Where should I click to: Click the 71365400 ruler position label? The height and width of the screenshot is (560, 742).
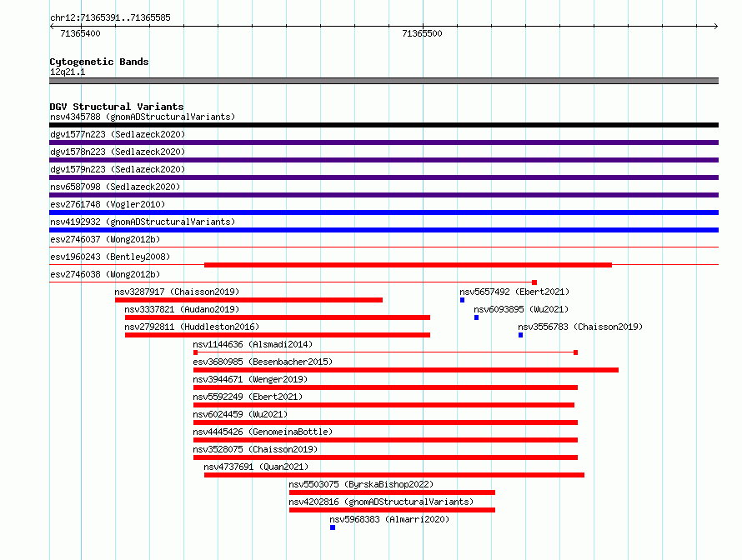[80, 33]
